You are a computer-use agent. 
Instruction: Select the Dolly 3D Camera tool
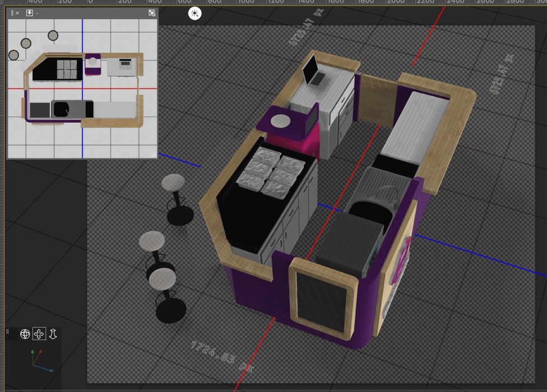[x=53, y=334]
